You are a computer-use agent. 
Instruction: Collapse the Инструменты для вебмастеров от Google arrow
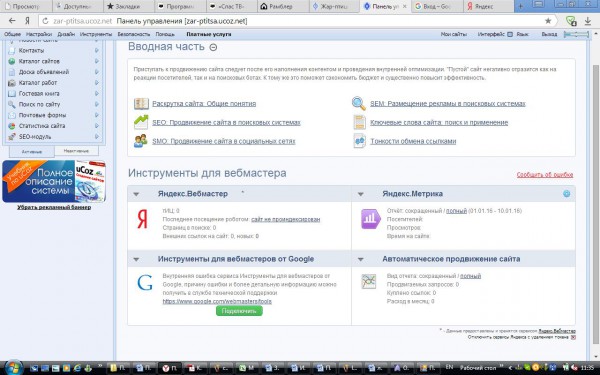click(x=136, y=259)
